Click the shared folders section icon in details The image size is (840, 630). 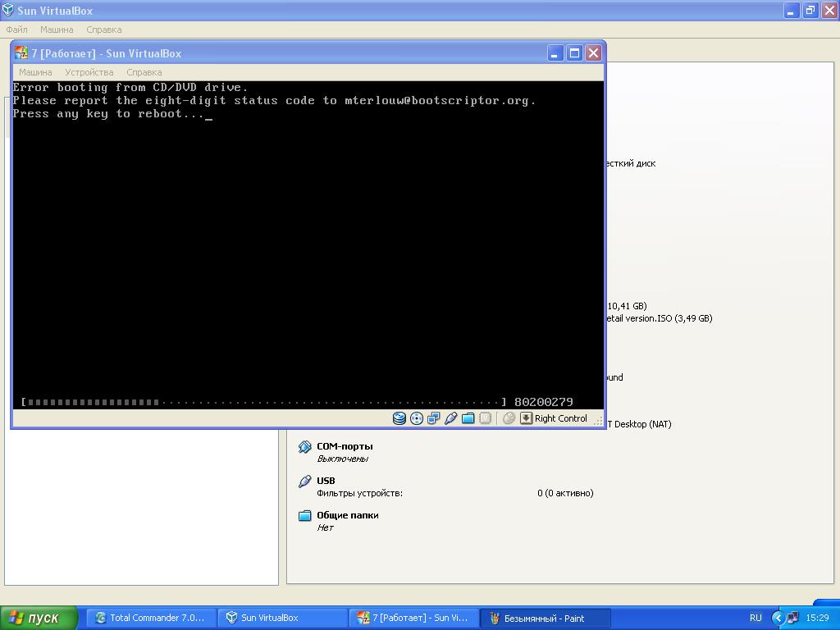pos(305,515)
